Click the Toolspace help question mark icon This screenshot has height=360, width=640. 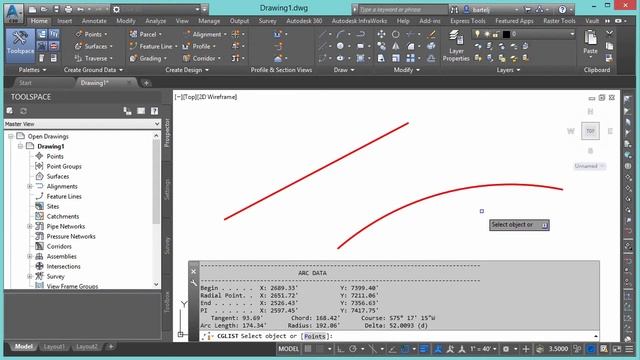(x=154, y=111)
